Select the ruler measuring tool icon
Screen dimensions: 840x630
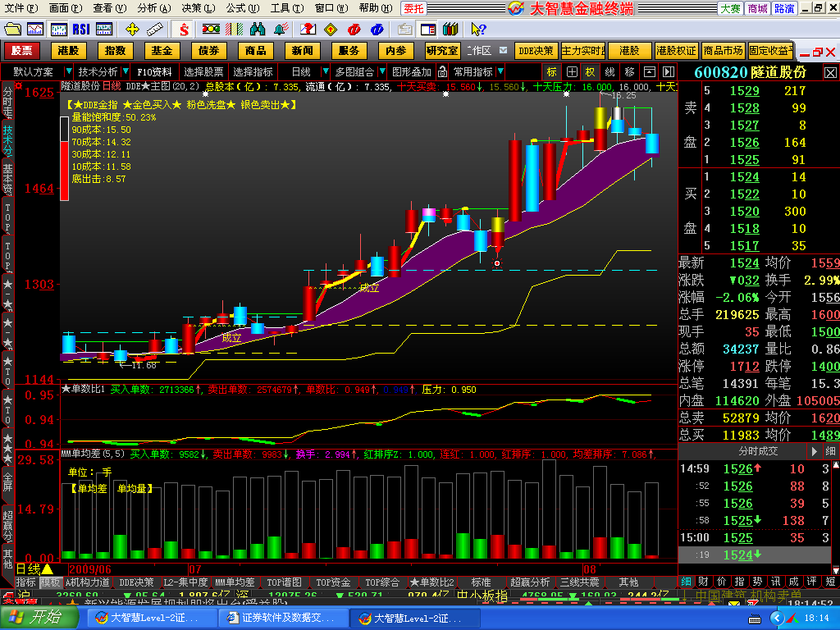(155, 29)
